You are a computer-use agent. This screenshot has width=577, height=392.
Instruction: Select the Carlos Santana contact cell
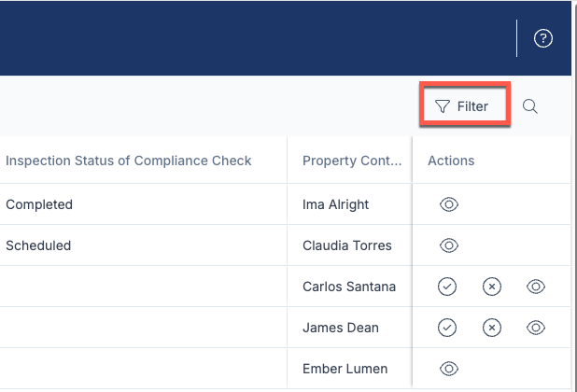coord(349,287)
